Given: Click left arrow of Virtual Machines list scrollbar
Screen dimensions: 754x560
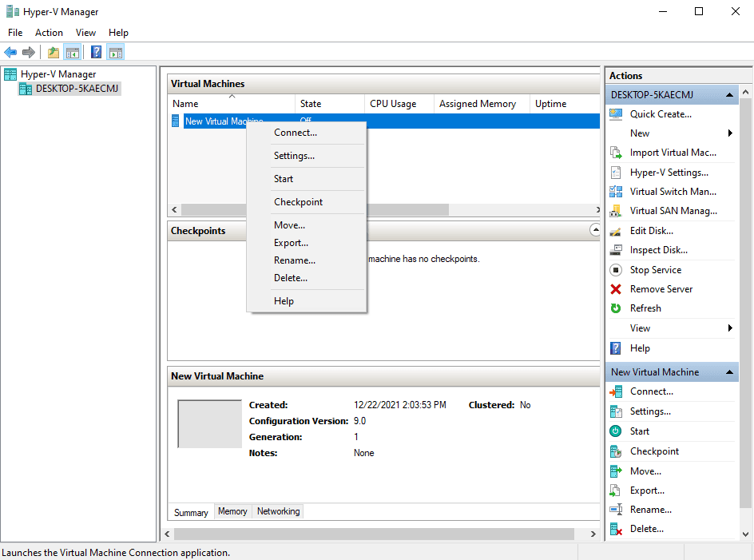Looking at the screenshot, I should click(175, 210).
